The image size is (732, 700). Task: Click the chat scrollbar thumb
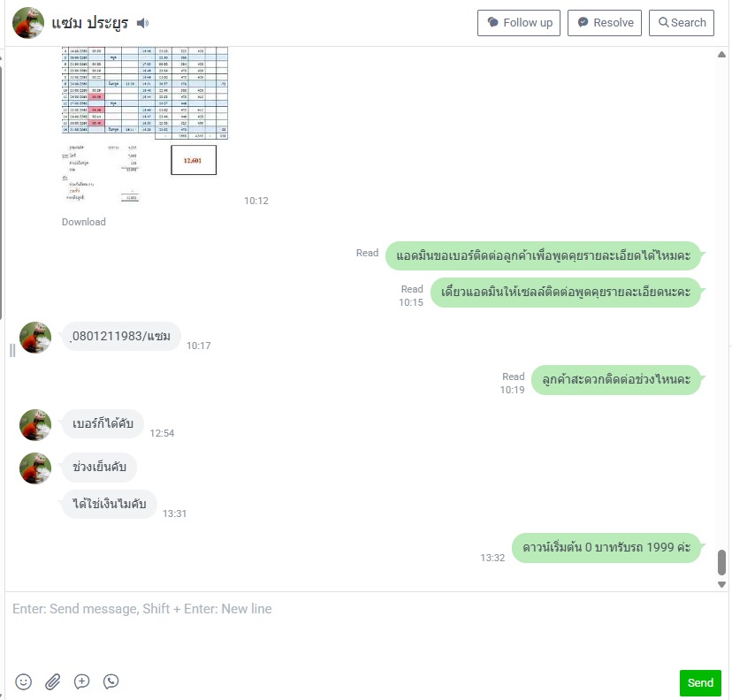(x=721, y=562)
